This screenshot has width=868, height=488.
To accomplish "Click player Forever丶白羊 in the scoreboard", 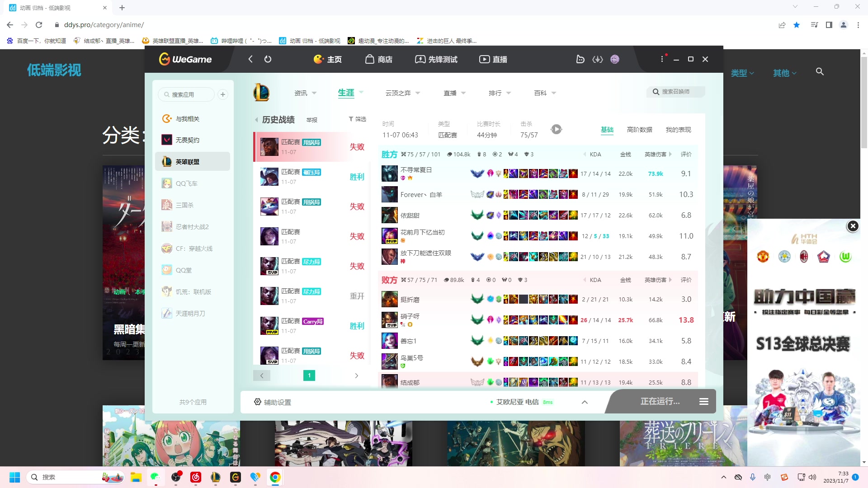I will (421, 195).
